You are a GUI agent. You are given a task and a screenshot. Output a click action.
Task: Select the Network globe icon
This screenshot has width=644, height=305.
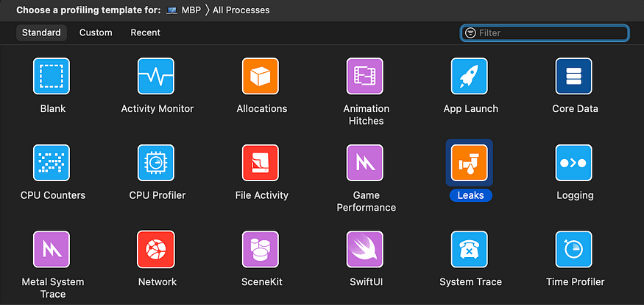pos(156,250)
